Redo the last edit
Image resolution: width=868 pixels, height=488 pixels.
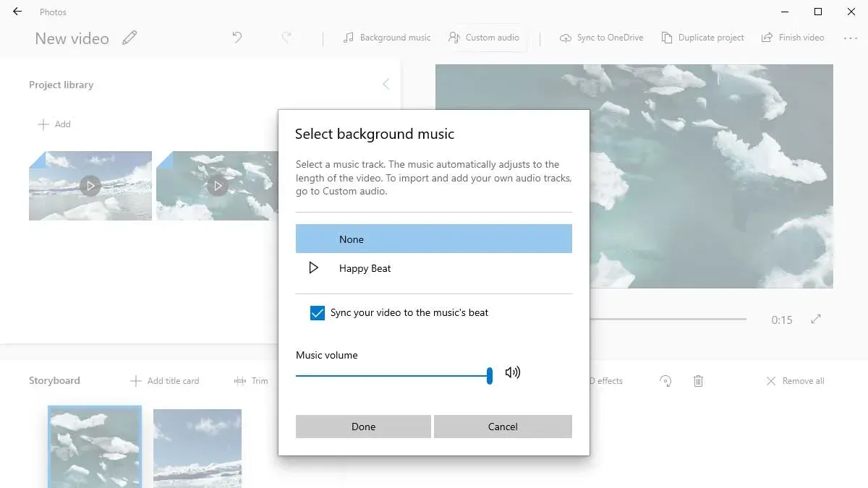(286, 38)
